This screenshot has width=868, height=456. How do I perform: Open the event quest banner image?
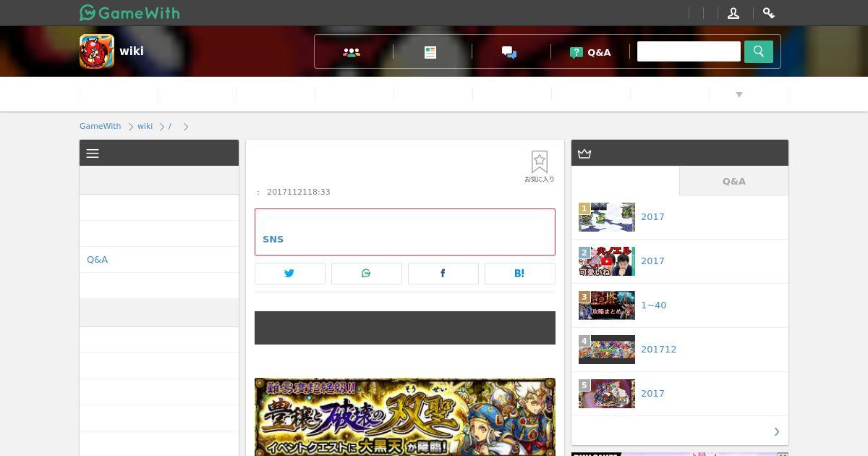point(405,417)
